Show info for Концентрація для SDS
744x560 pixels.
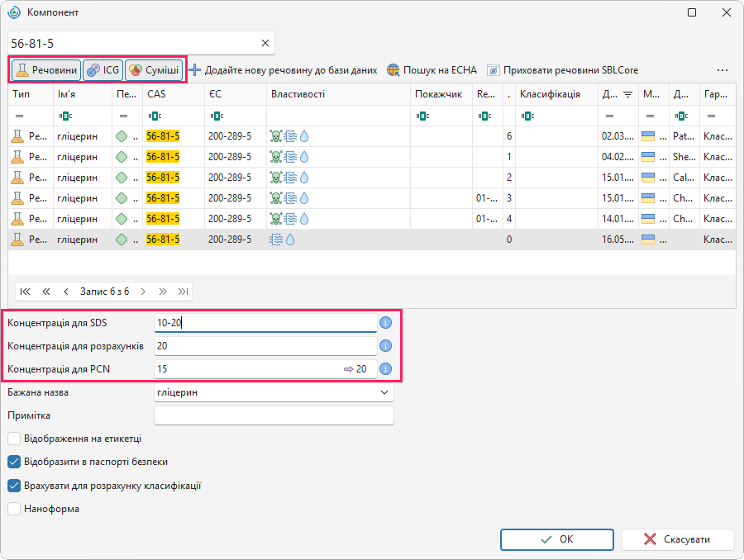[x=386, y=323]
